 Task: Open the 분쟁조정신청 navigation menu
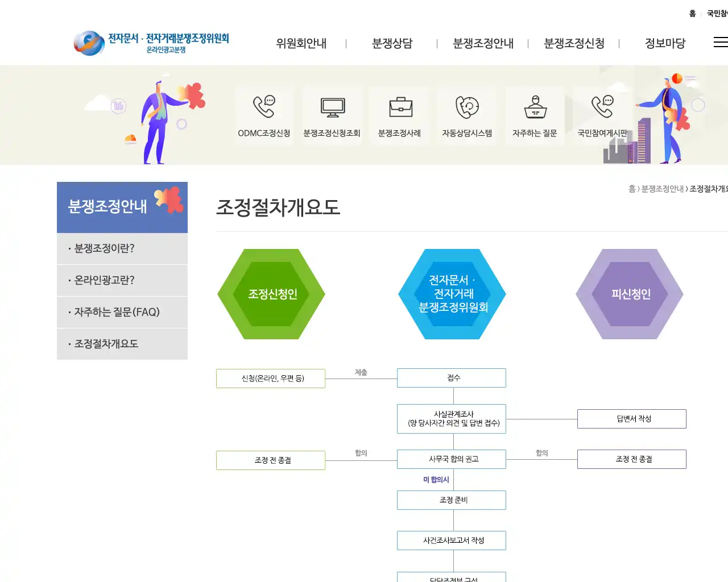574,43
